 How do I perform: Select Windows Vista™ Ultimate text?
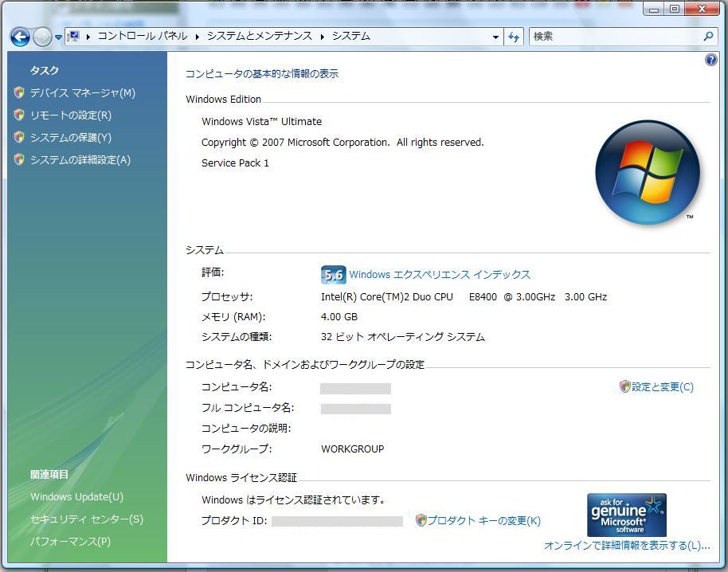point(261,122)
